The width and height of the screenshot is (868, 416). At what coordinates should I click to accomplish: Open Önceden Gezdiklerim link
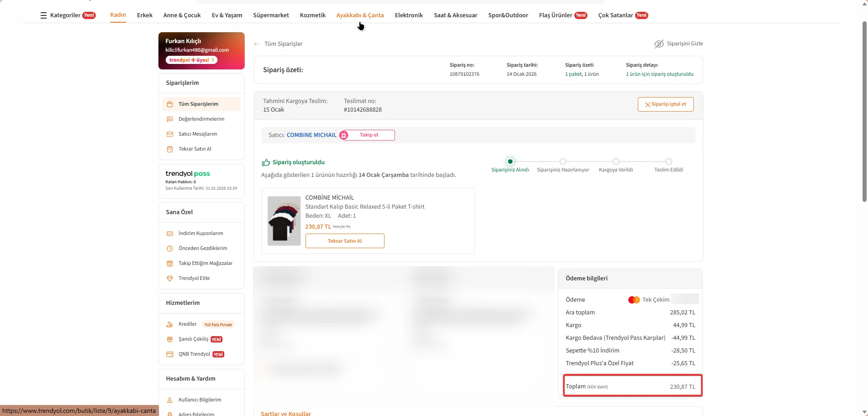coord(203,249)
